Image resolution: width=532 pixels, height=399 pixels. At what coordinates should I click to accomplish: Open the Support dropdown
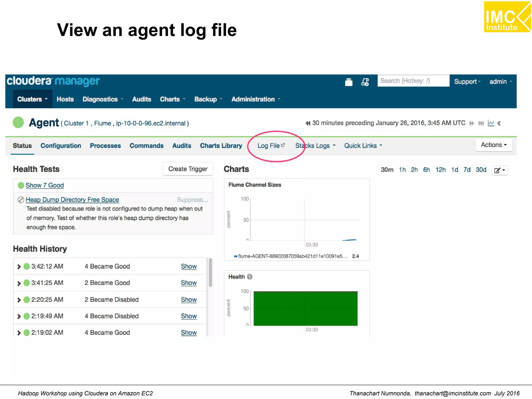click(x=467, y=82)
